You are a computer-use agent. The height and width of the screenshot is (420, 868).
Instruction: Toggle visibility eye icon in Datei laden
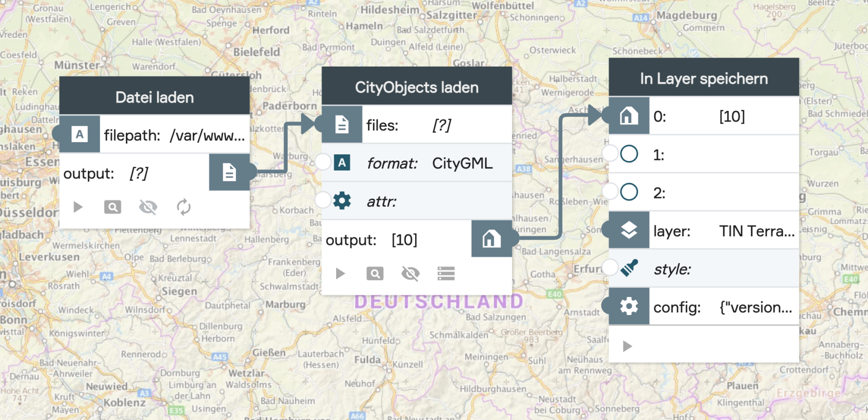[x=148, y=207]
